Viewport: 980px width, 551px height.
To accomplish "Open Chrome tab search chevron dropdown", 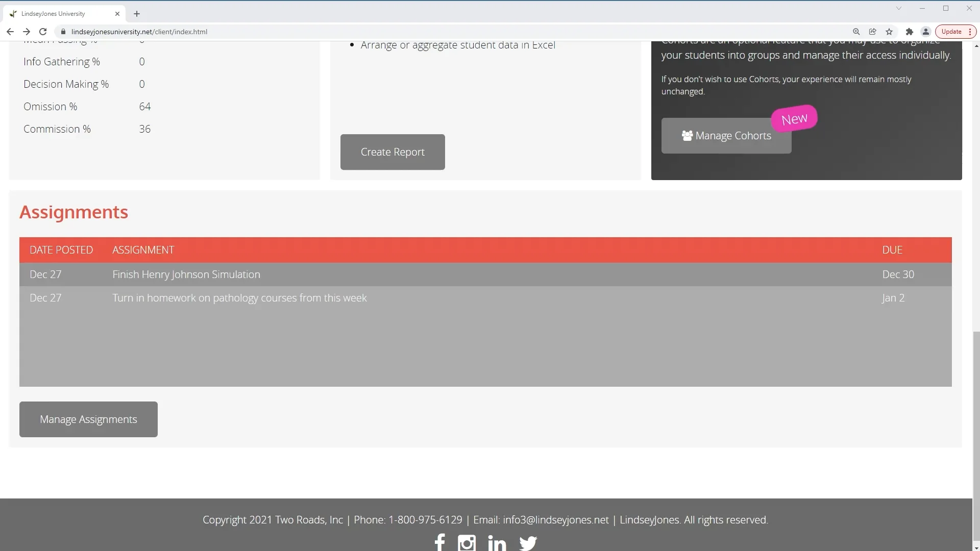I will [x=898, y=8].
